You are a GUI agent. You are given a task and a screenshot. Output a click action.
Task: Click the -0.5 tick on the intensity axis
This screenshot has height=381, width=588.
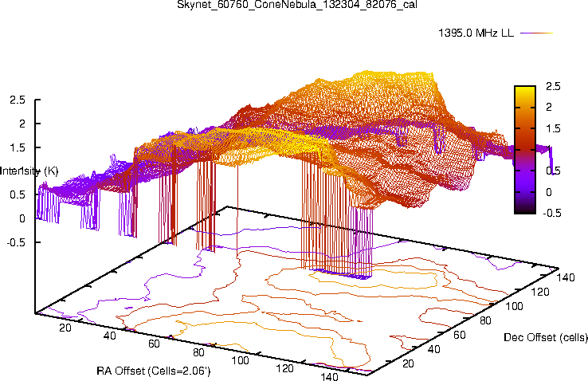(16, 242)
